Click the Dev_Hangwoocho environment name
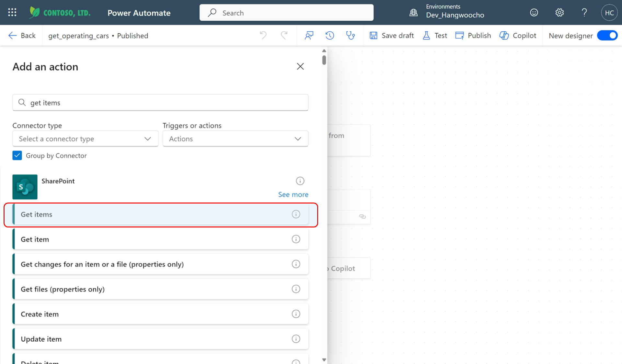Viewport: 622px width, 364px height. (455, 15)
